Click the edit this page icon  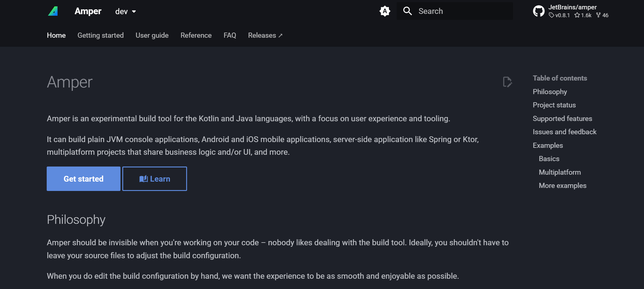tap(507, 82)
